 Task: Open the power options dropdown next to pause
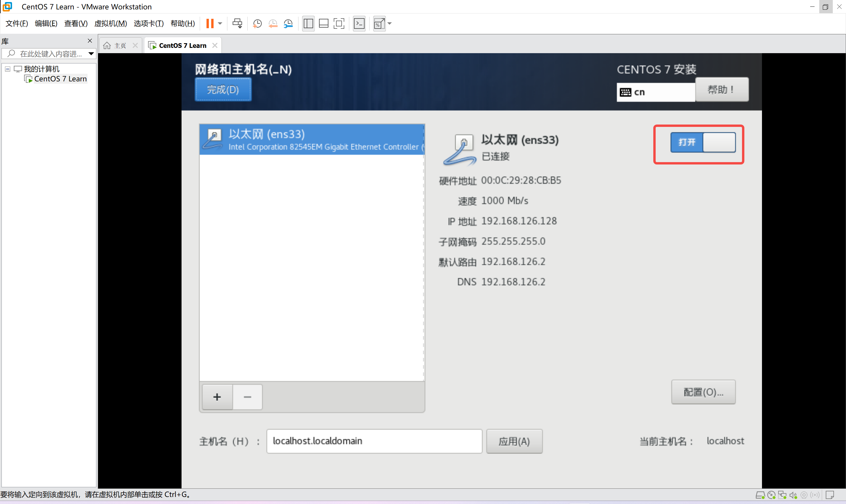(x=220, y=23)
